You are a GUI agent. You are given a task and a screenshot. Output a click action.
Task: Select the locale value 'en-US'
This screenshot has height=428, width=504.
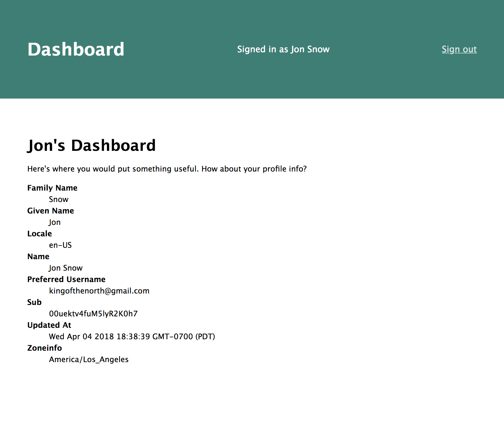pos(60,245)
